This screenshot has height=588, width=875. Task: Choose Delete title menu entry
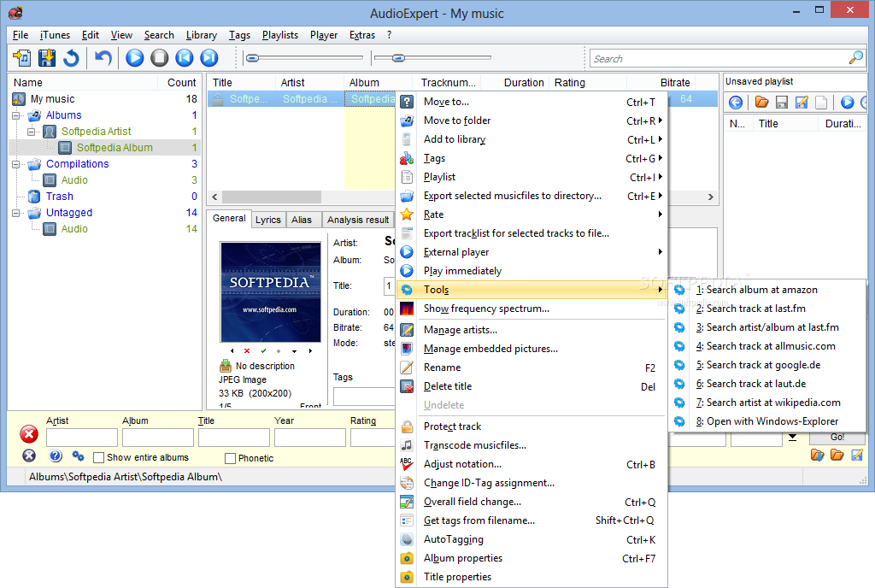tap(530, 386)
